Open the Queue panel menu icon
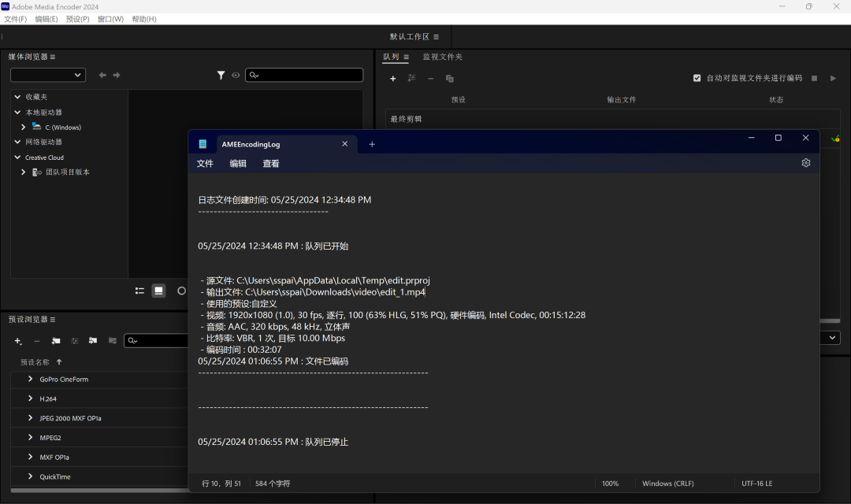This screenshot has height=504, width=851. click(x=406, y=57)
